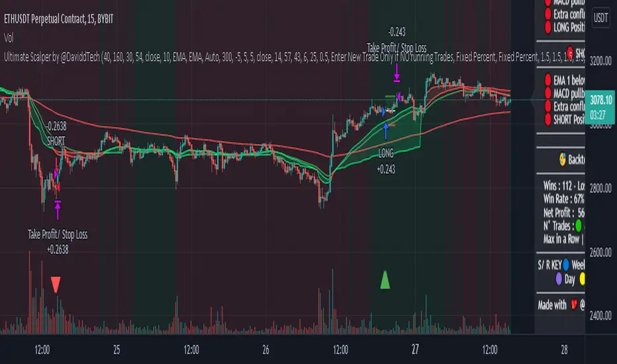Click the red dot beside LONG Positi
The width and height of the screenshot is (617, 364).
click(x=547, y=27)
